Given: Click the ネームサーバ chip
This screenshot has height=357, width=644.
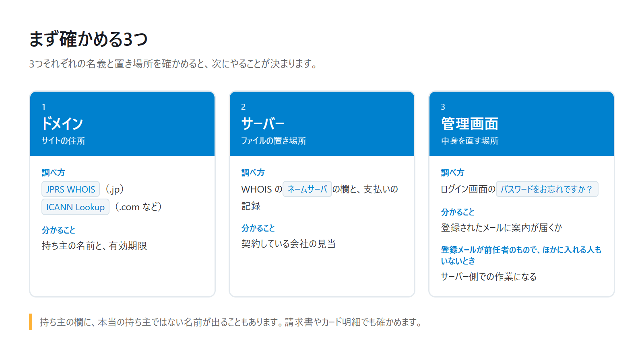Looking at the screenshot, I should tap(307, 189).
